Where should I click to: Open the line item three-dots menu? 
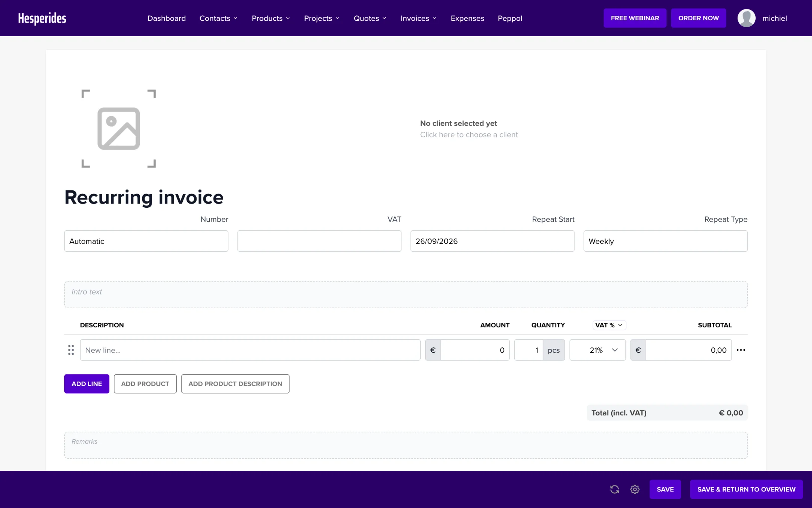pos(741,350)
